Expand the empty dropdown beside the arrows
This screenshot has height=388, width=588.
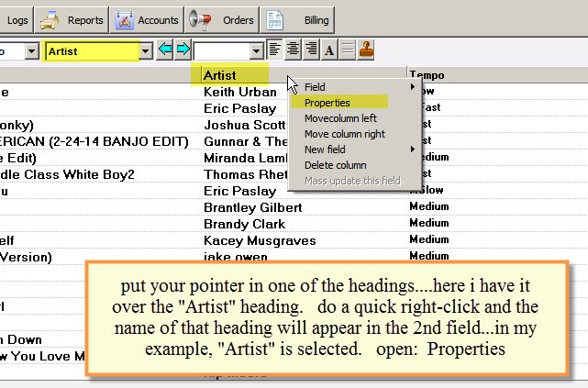point(257,51)
